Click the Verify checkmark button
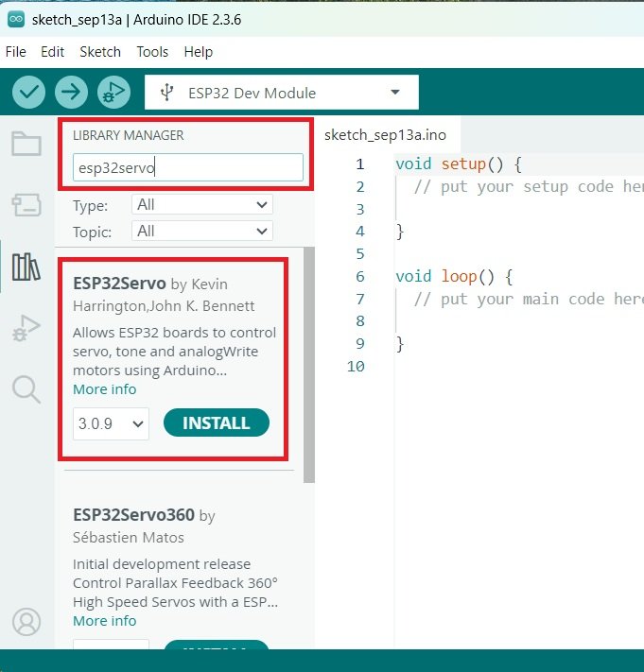 [28, 92]
